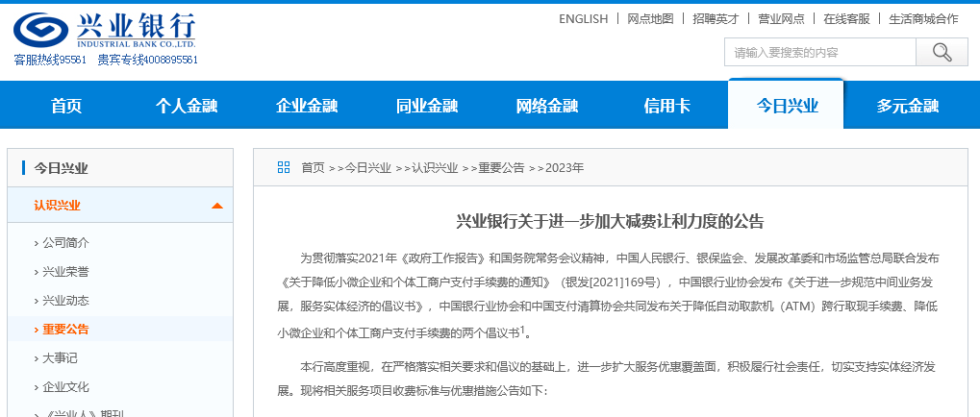The width and height of the screenshot is (980, 417).
Task: Click the Industrial Bank logo
Action: tap(105, 30)
